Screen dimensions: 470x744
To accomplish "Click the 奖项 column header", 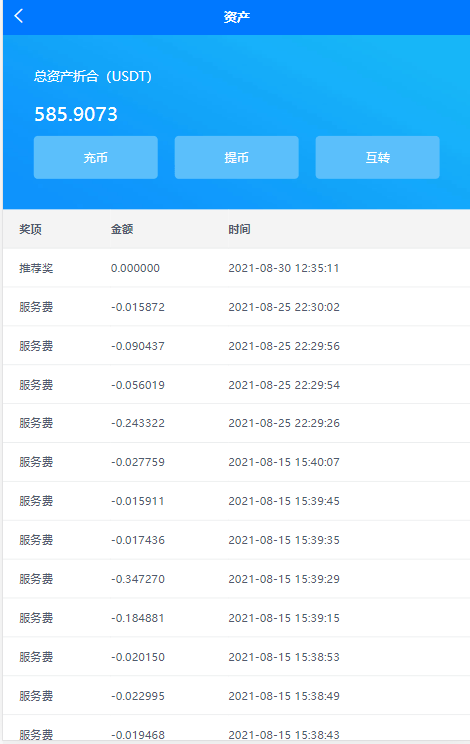I will (x=30, y=230).
